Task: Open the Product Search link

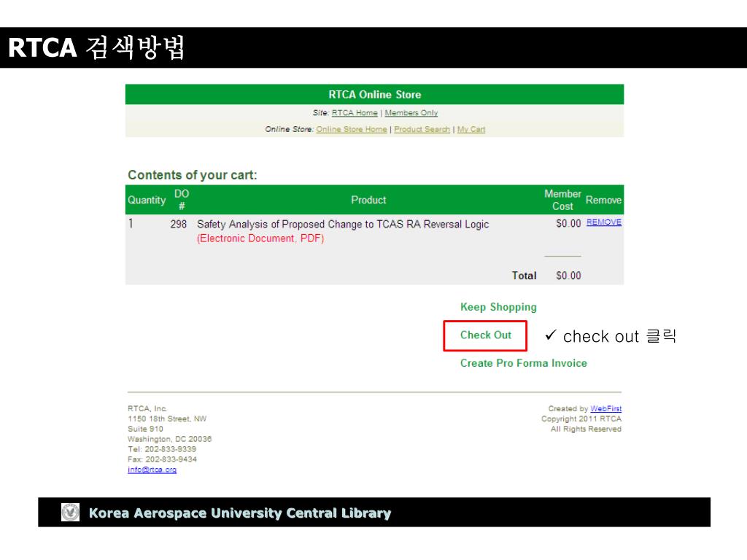Action: coord(422,129)
